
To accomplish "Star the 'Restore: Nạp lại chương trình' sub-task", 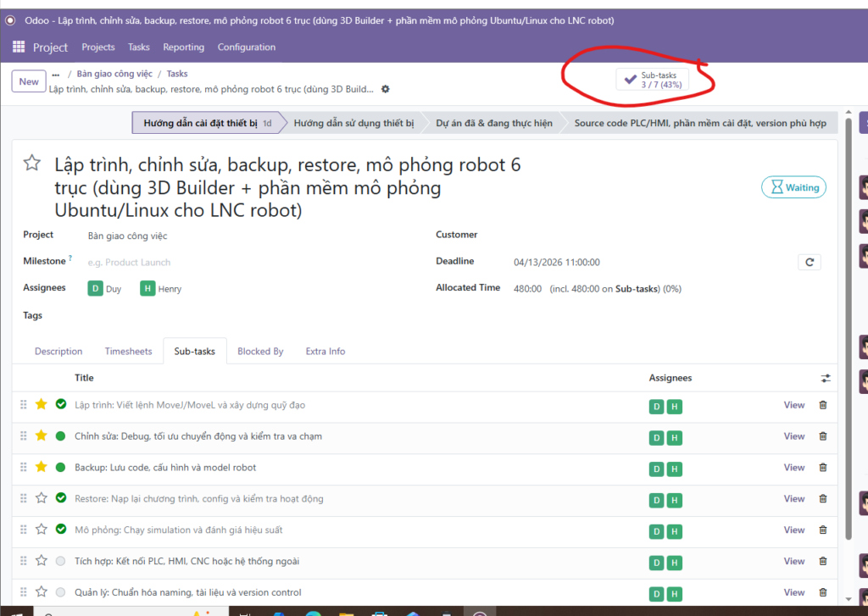I will (42, 498).
